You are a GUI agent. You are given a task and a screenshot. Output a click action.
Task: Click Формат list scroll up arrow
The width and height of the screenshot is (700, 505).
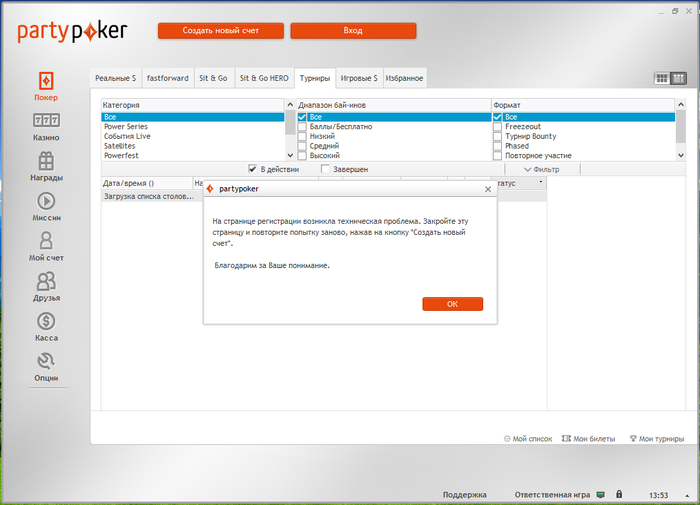click(681, 104)
